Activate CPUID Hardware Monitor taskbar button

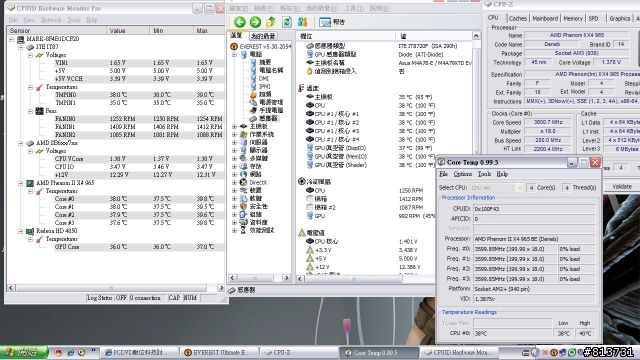[459, 352]
